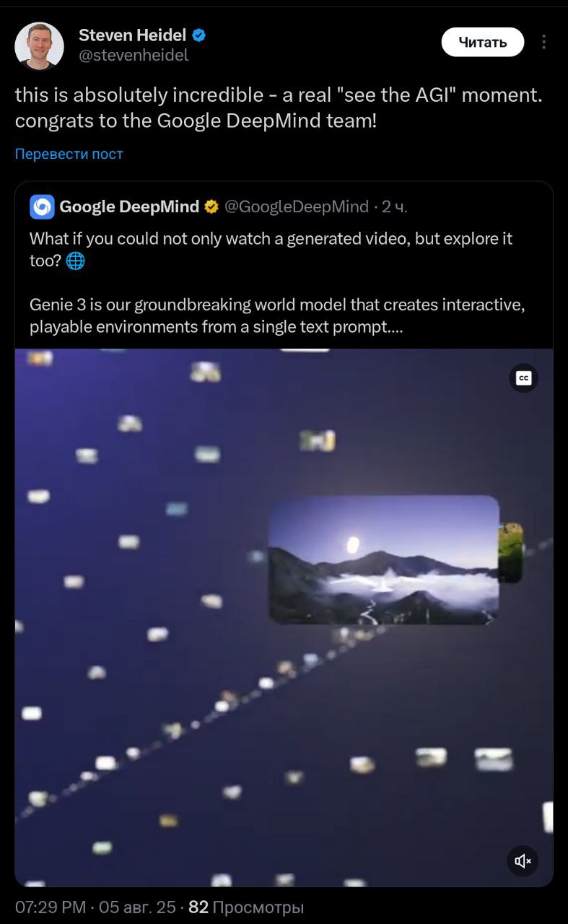Open the 82 Просмотры view count
The width and height of the screenshot is (568, 924).
pyautogui.click(x=246, y=907)
